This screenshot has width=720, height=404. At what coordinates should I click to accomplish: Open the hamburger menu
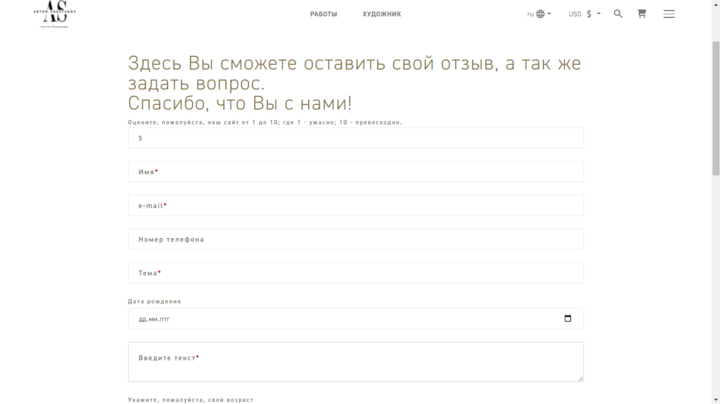pyautogui.click(x=669, y=14)
